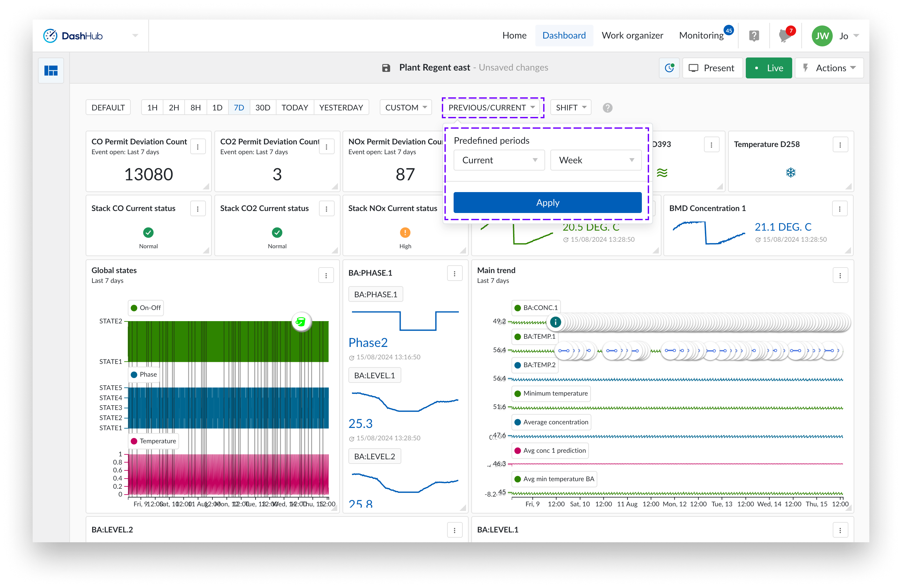Image resolution: width=902 pixels, height=588 pixels.
Task: Click the save disk icon beside Plant Regent east
Action: click(386, 68)
